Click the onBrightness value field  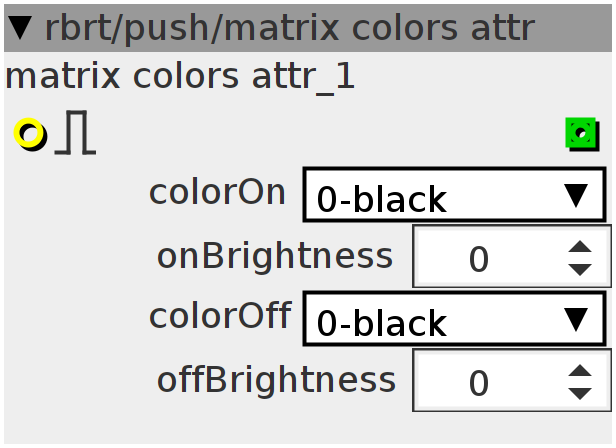point(512,257)
